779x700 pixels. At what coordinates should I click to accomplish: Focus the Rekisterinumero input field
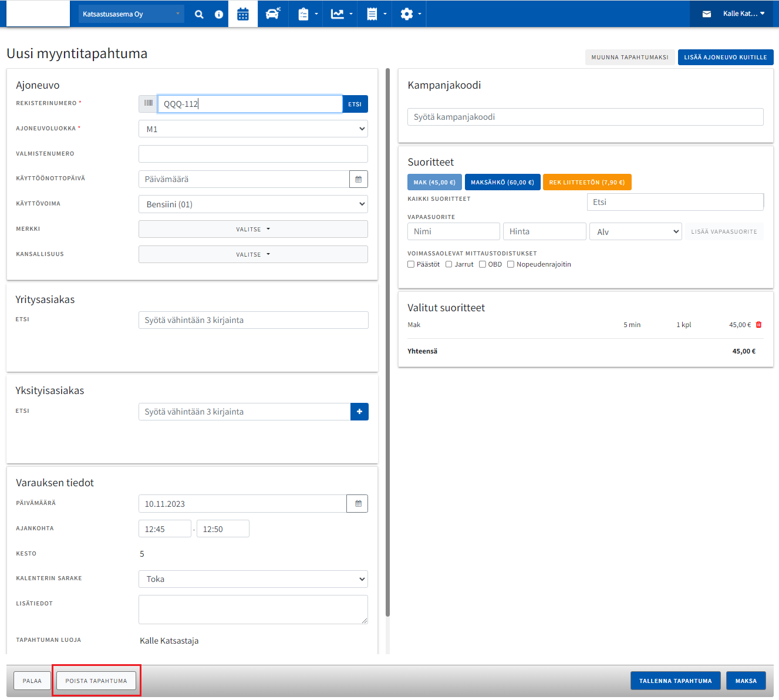tap(250, 104)
